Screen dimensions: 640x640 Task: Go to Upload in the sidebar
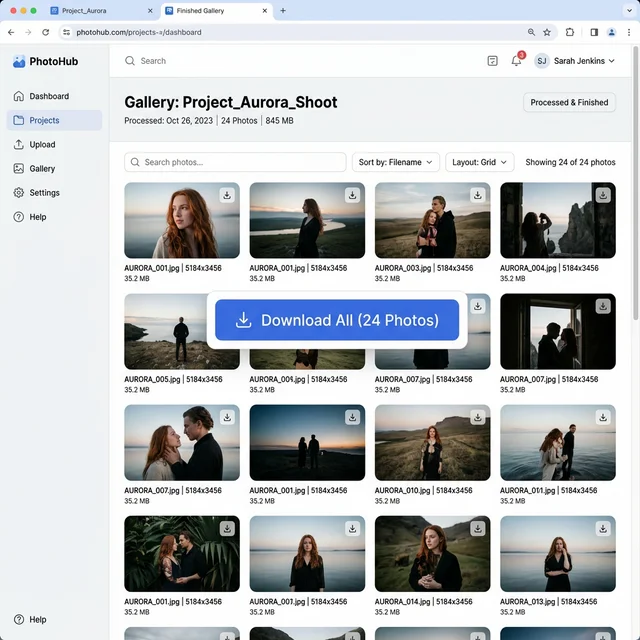tap(42, 144)
